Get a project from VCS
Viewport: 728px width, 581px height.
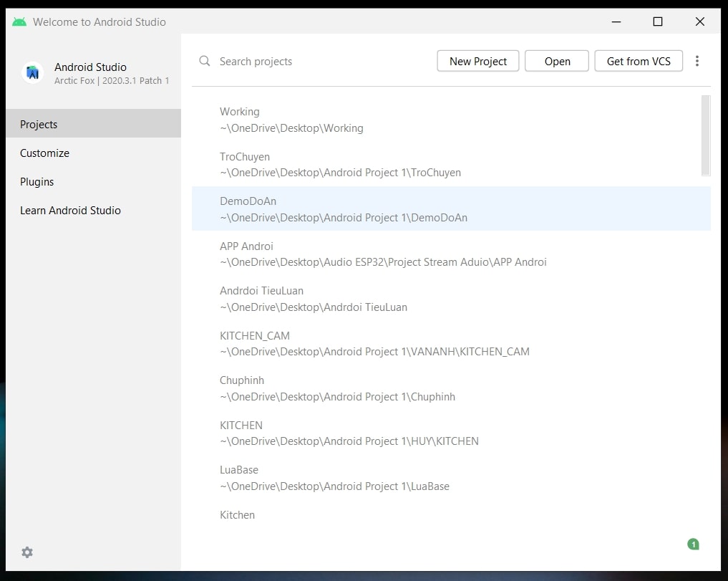point(638,61)
